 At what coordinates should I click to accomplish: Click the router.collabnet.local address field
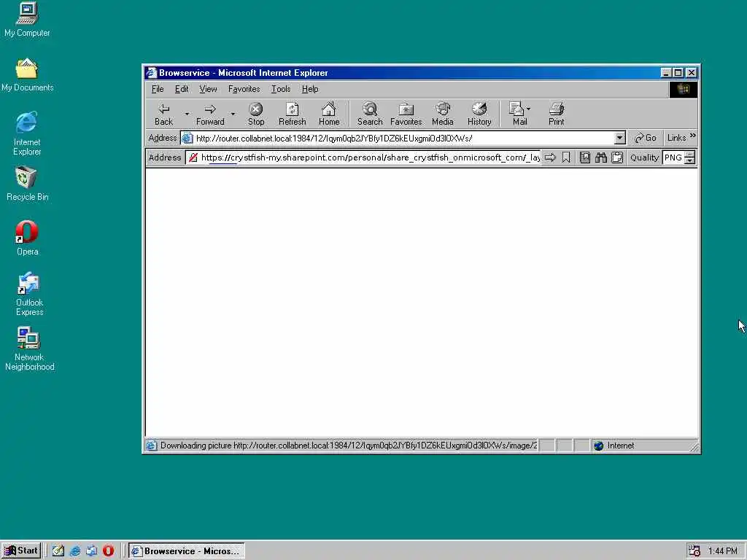coord(403,138)
